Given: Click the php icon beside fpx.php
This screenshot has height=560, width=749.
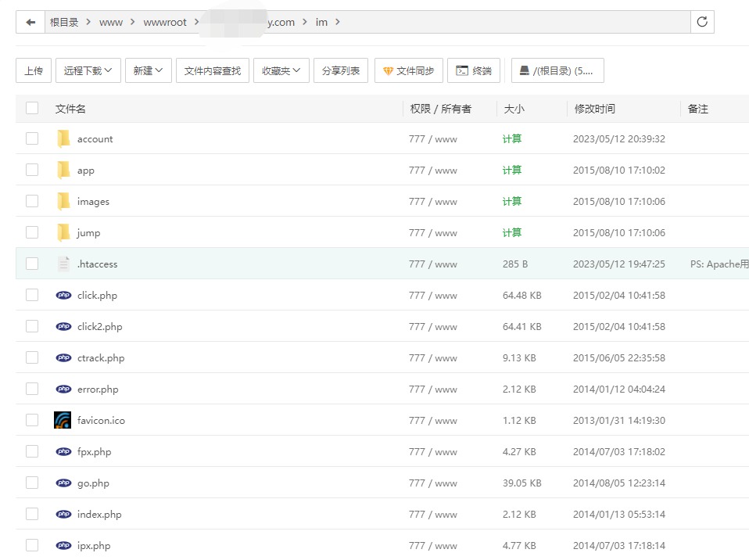Looking at the screenshot, I should point(63,451).
